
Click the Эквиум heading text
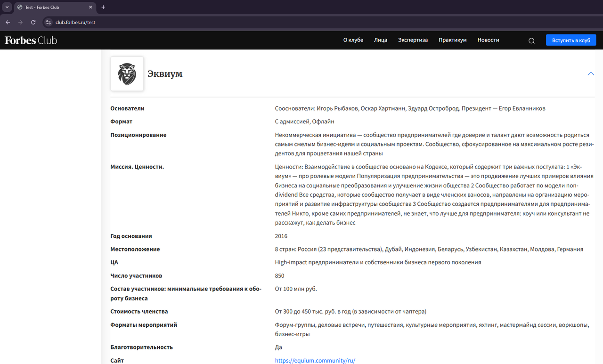point(165,74)
